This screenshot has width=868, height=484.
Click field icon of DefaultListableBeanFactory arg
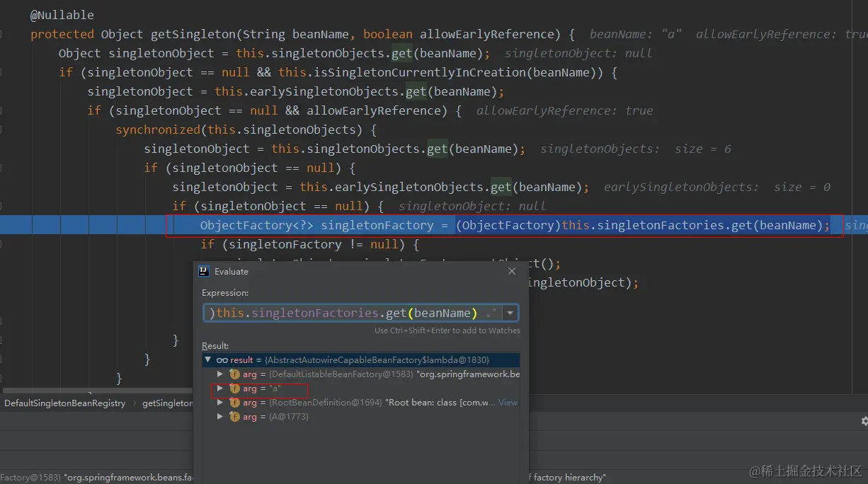[x=234, y=374]
